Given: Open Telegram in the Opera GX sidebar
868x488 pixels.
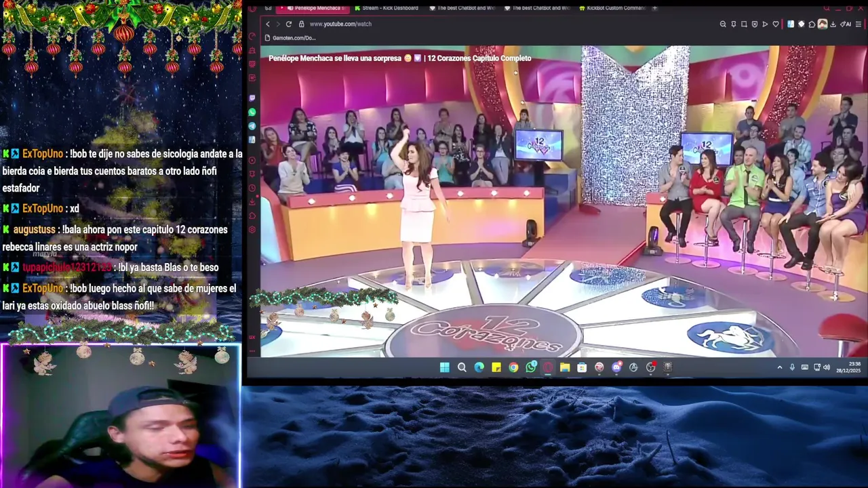Looking at the screenshot, I should (252, 126).
